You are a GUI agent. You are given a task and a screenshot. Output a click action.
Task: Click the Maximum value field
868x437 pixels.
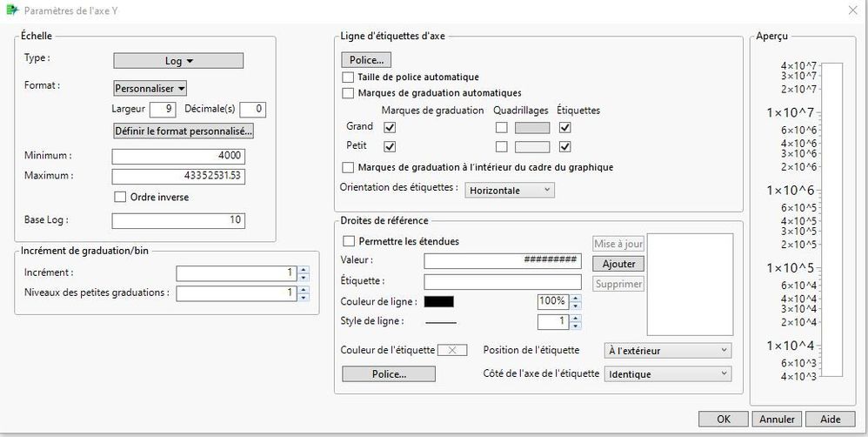(178, 177)
